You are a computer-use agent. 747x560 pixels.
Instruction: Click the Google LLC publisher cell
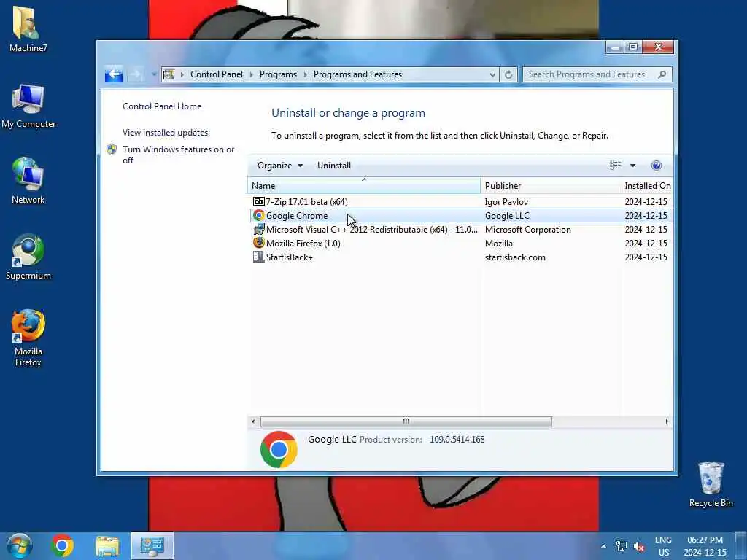507,216
